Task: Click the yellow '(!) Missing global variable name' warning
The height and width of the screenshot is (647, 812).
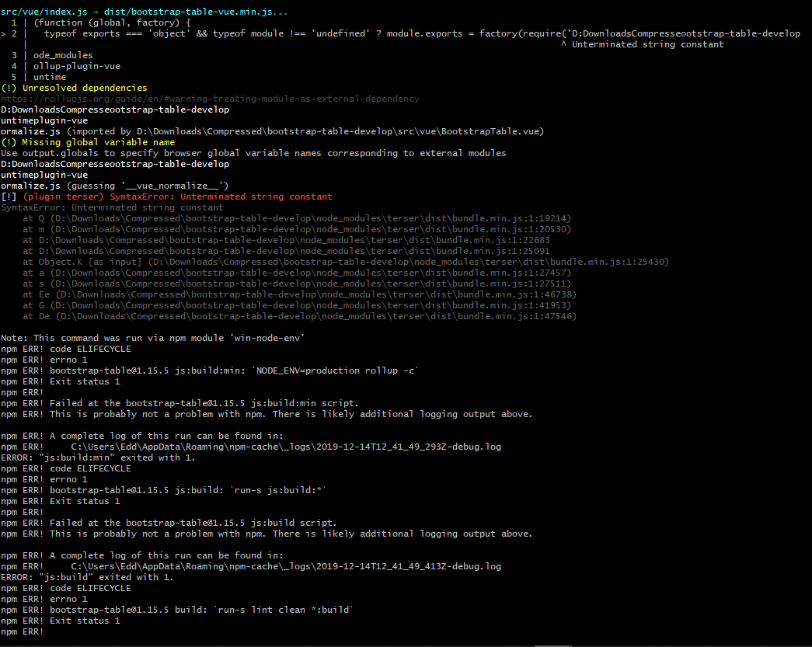Action: 88,142
